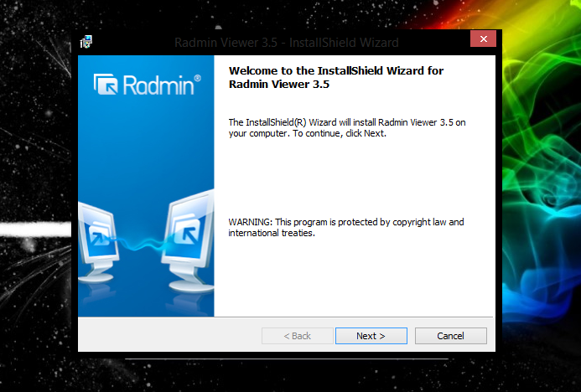Viewport: 581px width, 392px height.
Task: Click the 'To continue, click Next' paragraph
Action: 347,127
